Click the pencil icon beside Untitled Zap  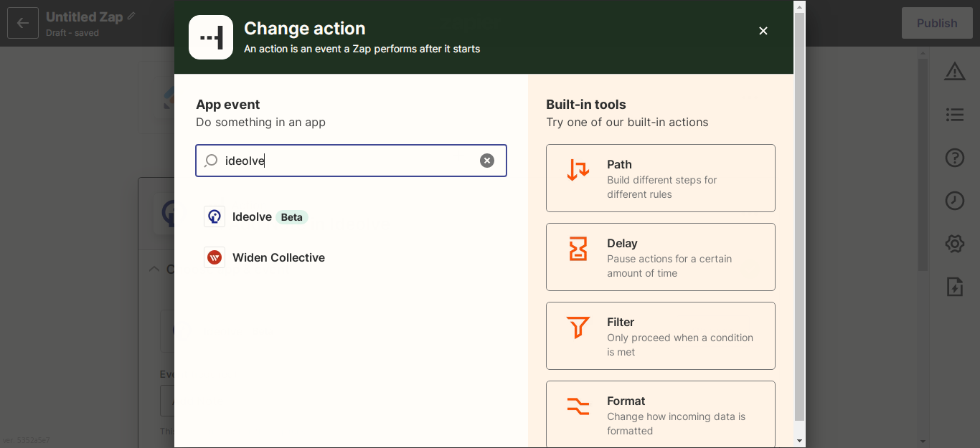coord(131,16)
